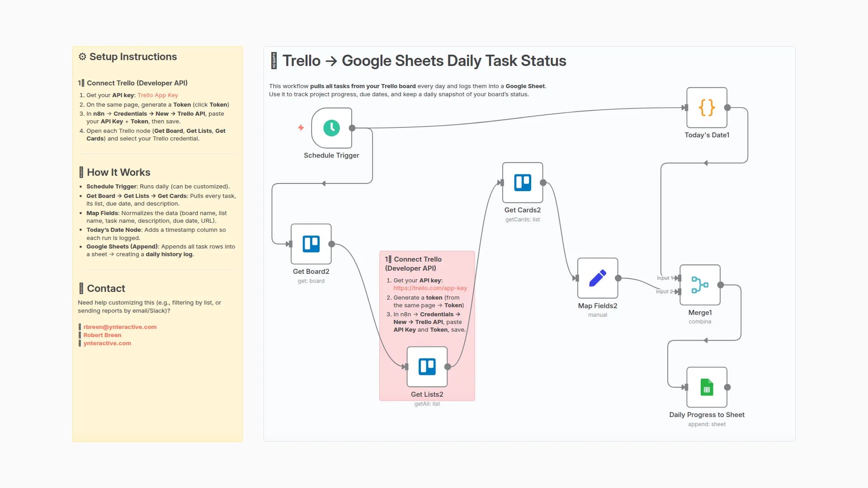
Task: Open the Robert Breen contact link
Action: [102, 335]
